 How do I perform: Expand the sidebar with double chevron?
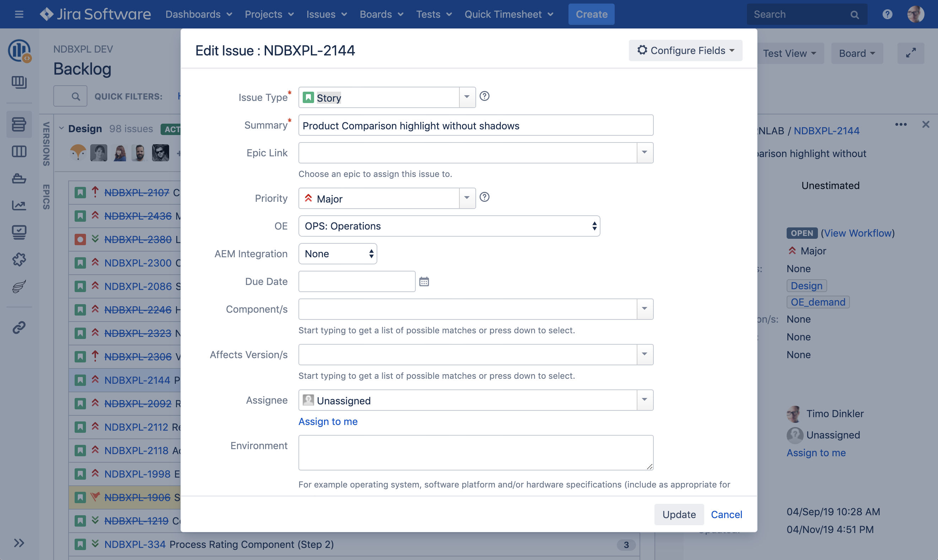tap(19, 543)
